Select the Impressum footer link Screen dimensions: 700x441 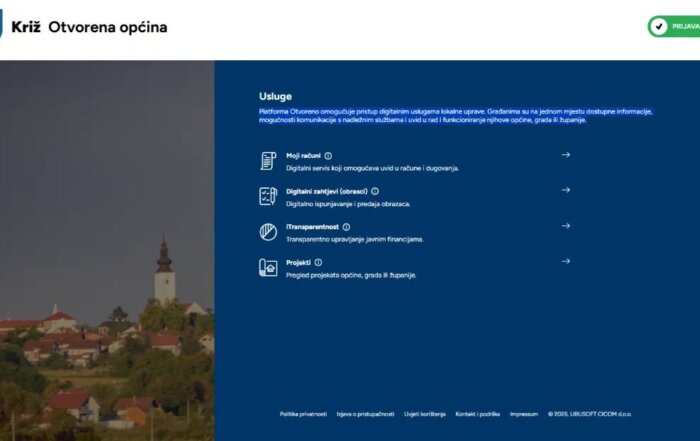[523, 414]
